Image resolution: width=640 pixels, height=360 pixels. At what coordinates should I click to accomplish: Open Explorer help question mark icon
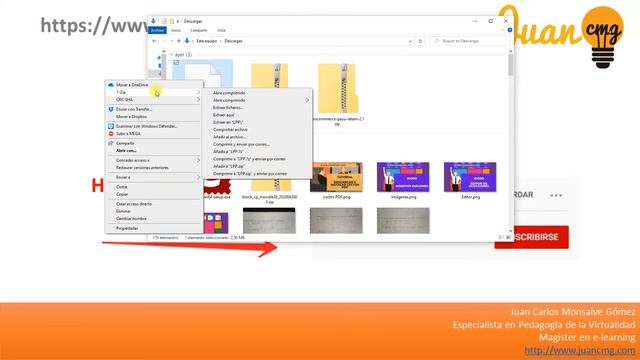[x=510, y=30]
